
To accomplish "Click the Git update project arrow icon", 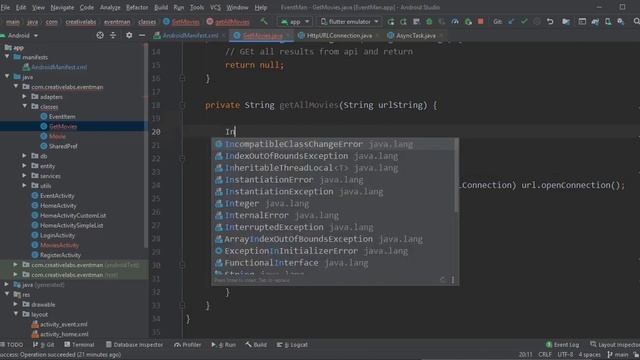I will pos(511,22).
